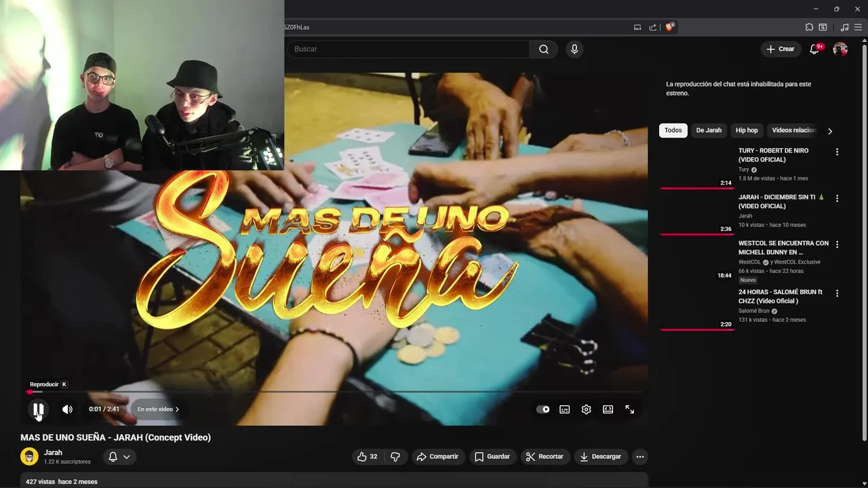Viewport: 868px width, 488px height.
Task: Click the search magnifier button
Action: pyautogui.click(x=544, y=49)
